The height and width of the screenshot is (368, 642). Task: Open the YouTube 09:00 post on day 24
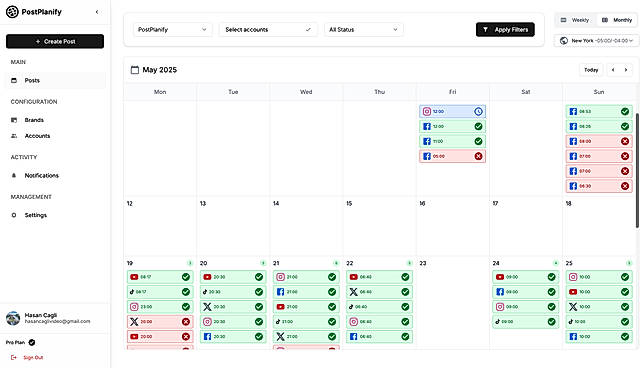[526, 277]
